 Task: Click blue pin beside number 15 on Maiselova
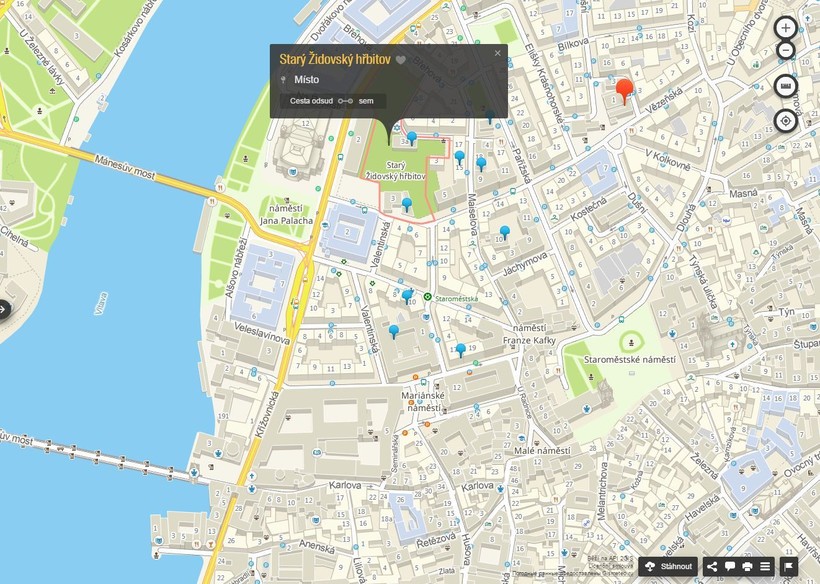point(460,157)
